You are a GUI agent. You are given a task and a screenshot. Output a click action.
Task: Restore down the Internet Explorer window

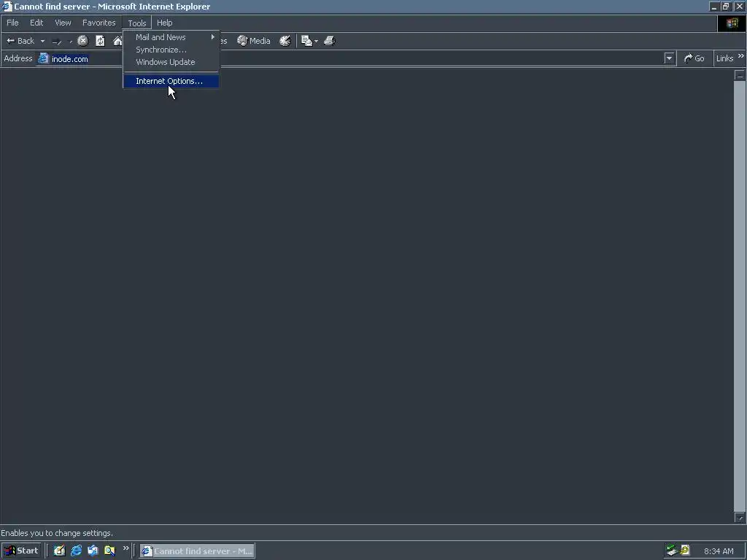coord(726,7)
